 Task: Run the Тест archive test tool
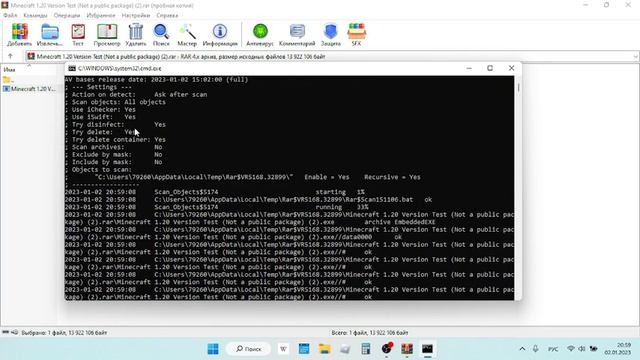coord(78,34)
